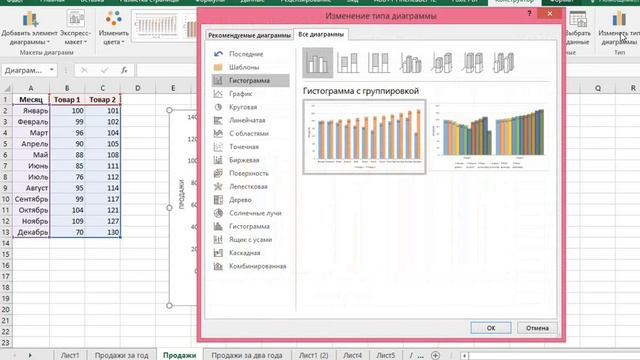
Task: Pick first clustered column preview thumbnail
Action: click(x=364, y=137)
